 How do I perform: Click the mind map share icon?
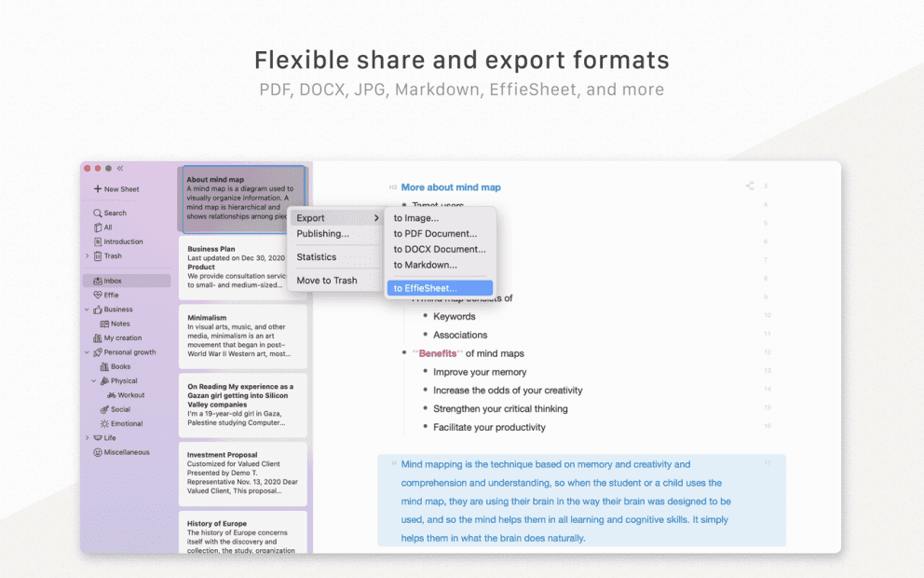tap(749, 186)
